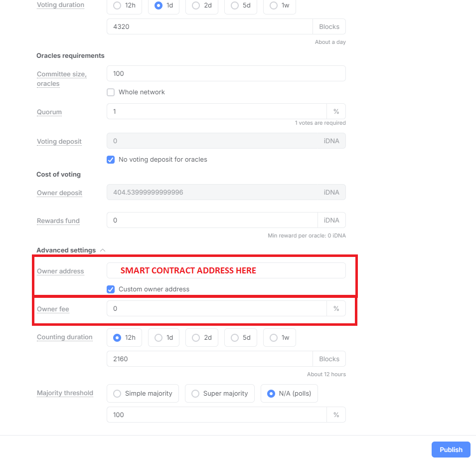Edit the Counting duration blocks field
Image resolution: width=476 pixels, height=461 pixels.
tap(209, 359)
